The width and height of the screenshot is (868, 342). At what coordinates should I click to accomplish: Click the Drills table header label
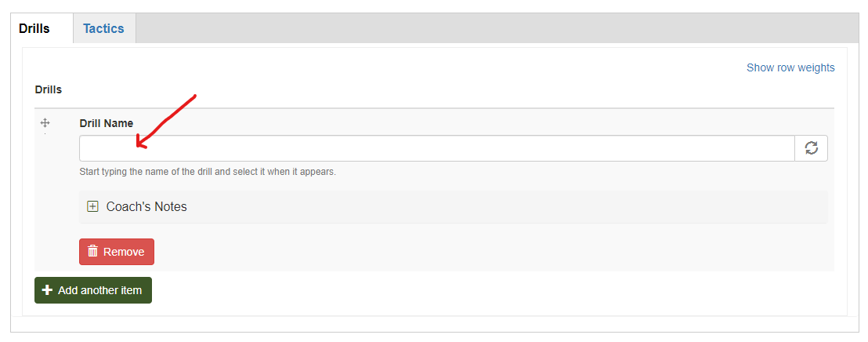pos(48,89)
